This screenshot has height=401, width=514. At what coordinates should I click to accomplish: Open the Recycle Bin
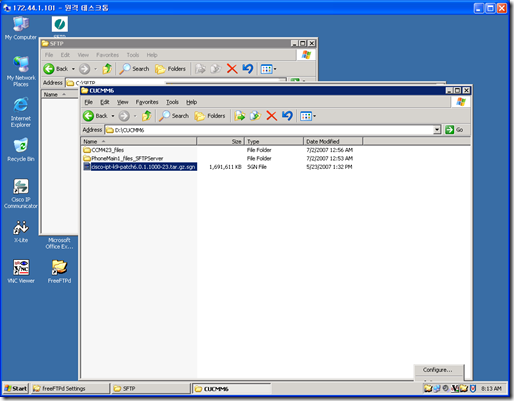tap(21, 149)
